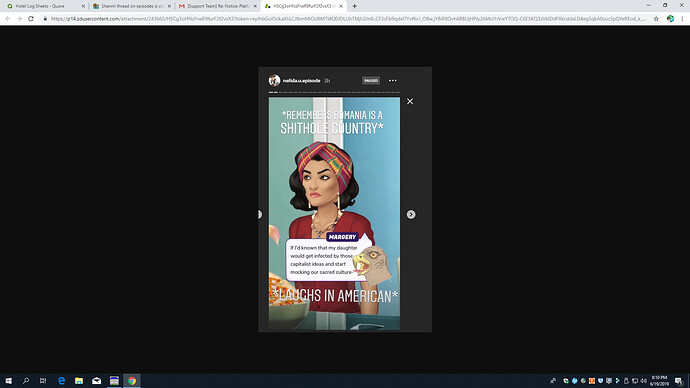The height and width of the screenshot is (388, 690).
Task: Open File Explorer from taskbar
Action: tap(79, 381)
